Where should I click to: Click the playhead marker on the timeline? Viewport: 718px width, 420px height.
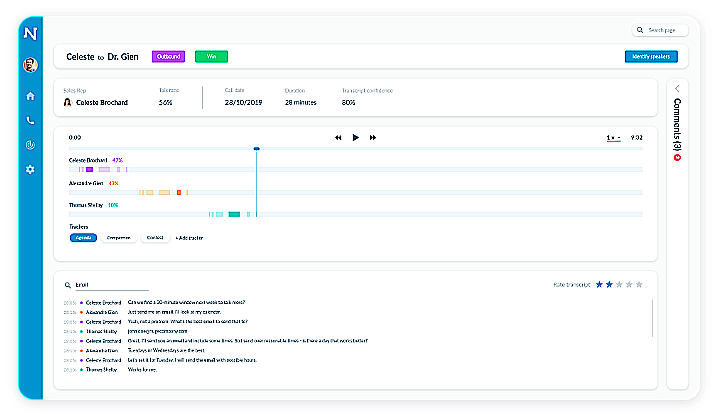click(257, 149)
